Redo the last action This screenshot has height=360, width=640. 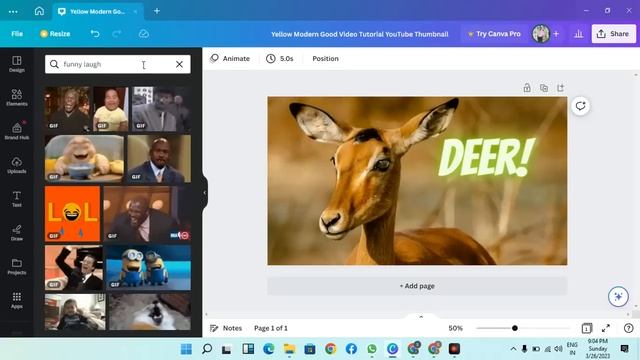coord(117,34)
